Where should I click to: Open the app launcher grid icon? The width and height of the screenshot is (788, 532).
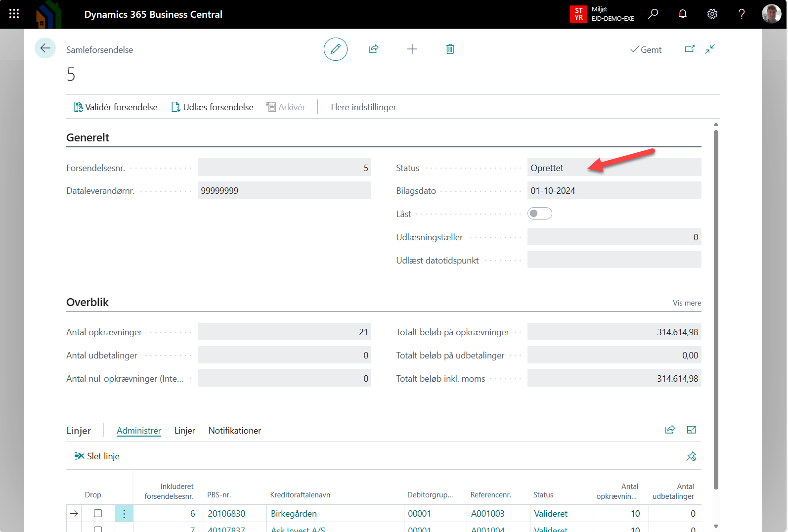(14, 14)
